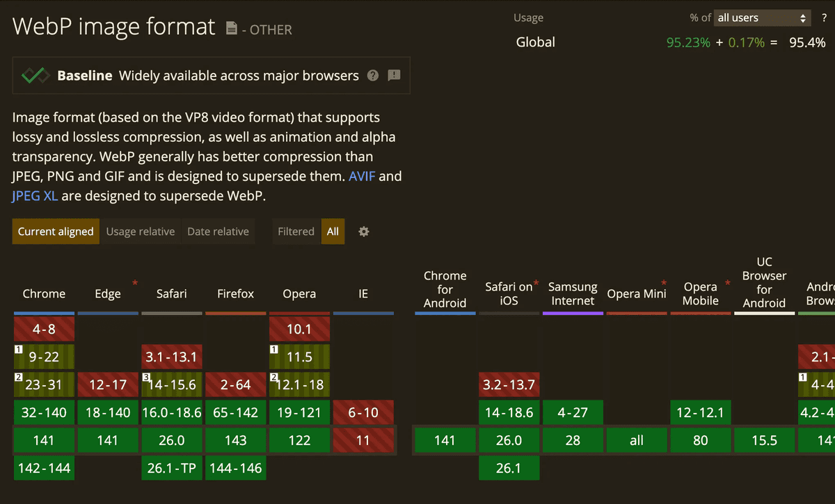Switch to Date relative view
Screen dimensions: 835x504
[218, 231]
